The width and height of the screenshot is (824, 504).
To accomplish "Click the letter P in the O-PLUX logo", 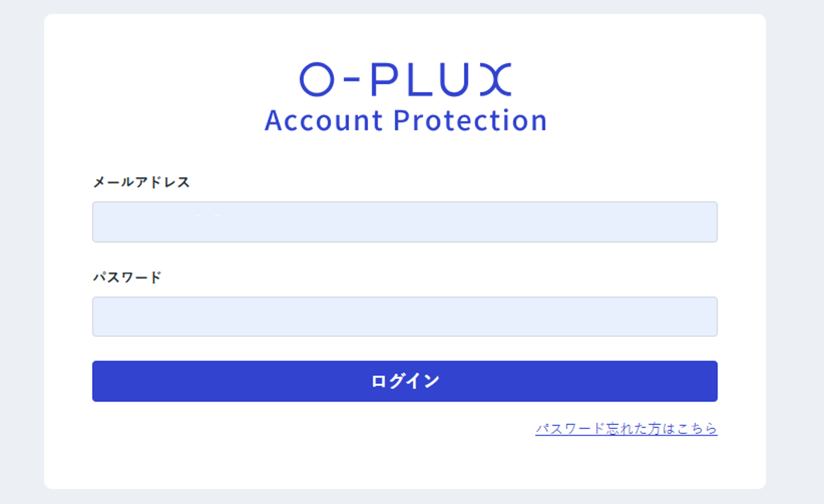I will 385,79.
